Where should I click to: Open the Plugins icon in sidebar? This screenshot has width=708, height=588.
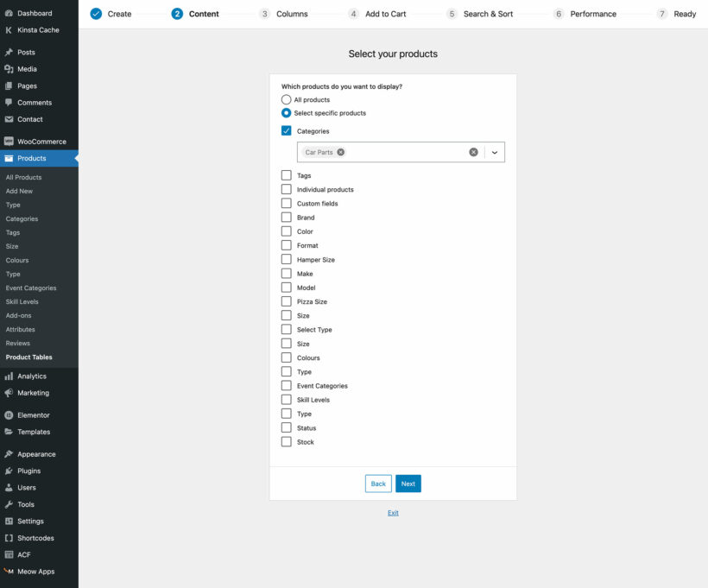9,471
